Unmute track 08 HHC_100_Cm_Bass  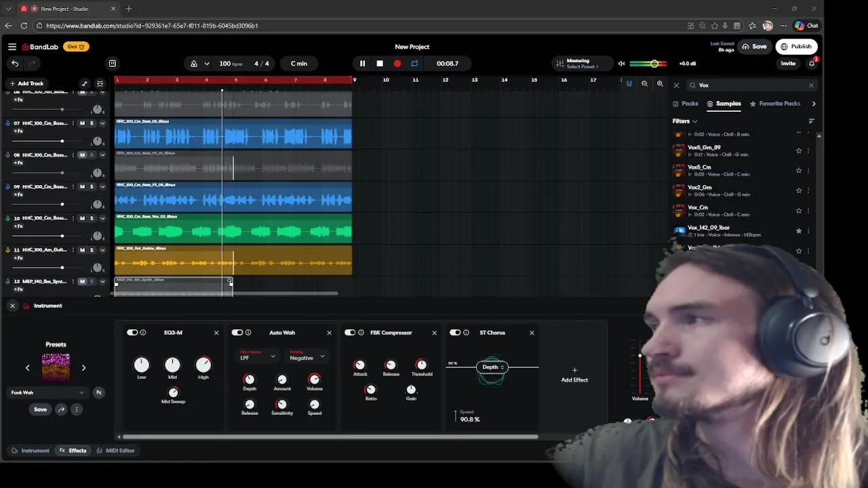pos(82,155)
